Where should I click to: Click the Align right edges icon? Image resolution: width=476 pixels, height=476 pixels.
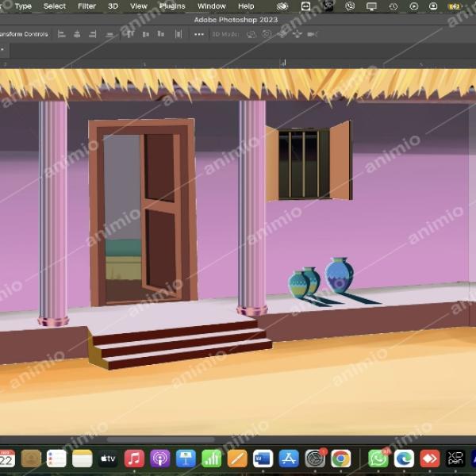click(x=93, y=34)
